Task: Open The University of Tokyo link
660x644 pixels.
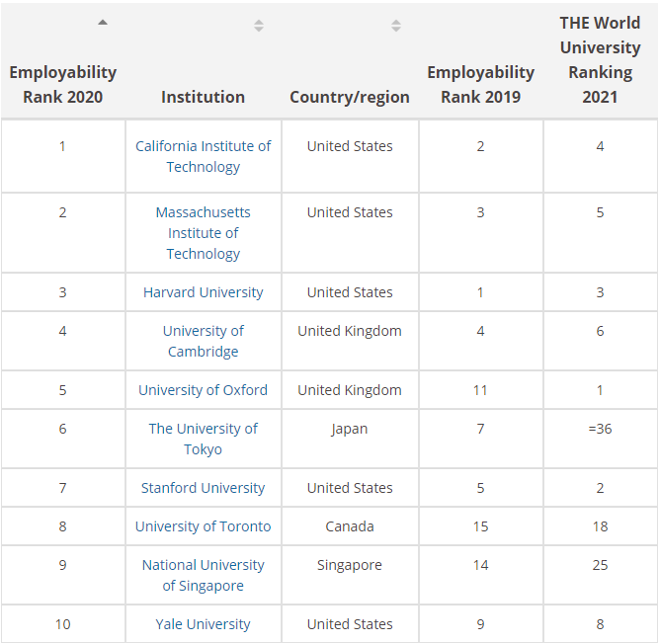Action: pos(204,439)
